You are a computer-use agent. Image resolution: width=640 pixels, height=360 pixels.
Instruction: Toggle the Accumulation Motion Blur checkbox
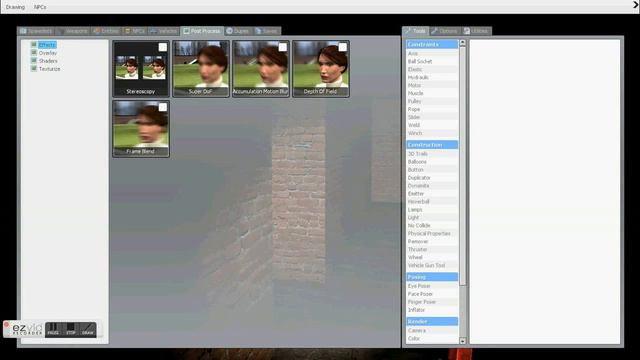pyautogui.click(x=282, y=47)
